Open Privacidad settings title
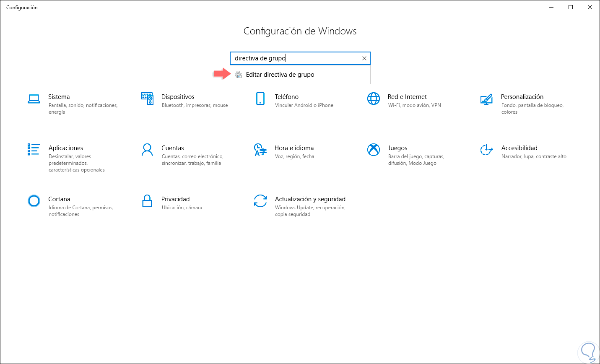The height and width of the screenshot is (364, 600). (x=175, y=199)
